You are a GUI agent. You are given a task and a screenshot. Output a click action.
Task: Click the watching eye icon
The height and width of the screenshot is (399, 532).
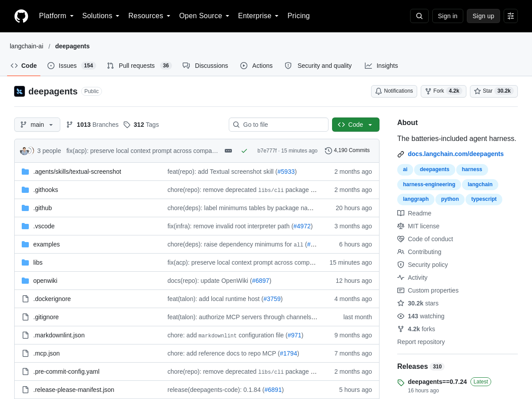pos(401,316)
